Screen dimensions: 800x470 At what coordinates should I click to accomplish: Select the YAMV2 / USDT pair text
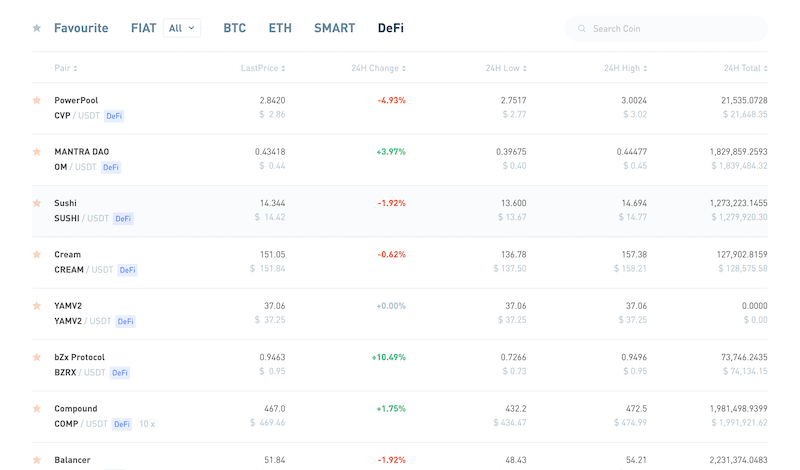coord(83,321)
